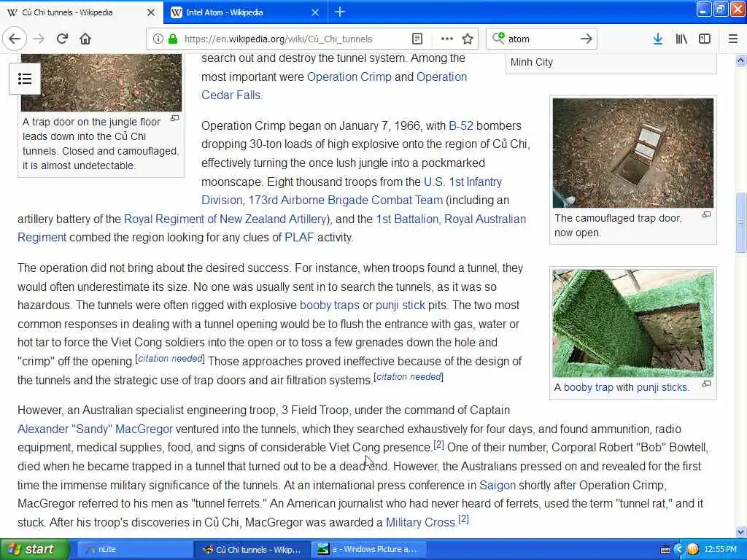Toggle reader view icon
This screenshot has width=747, height=560.
pos(417,39)
